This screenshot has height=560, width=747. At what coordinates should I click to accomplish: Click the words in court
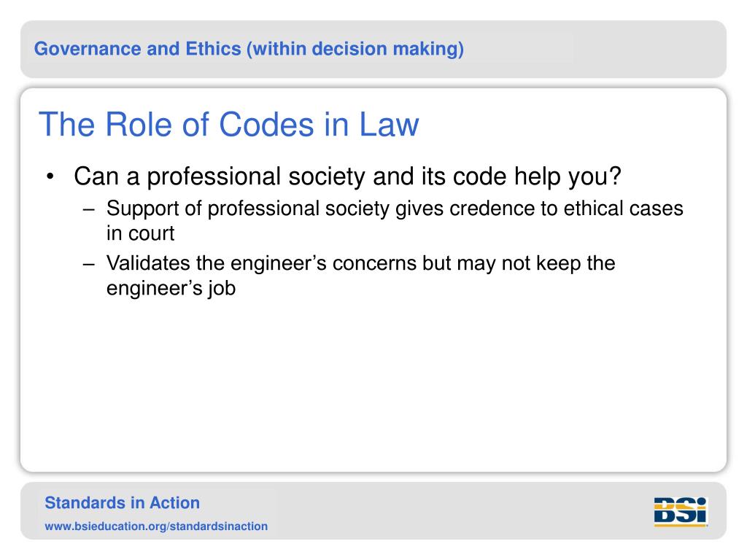pyautogui.click(x=141, y=233)
